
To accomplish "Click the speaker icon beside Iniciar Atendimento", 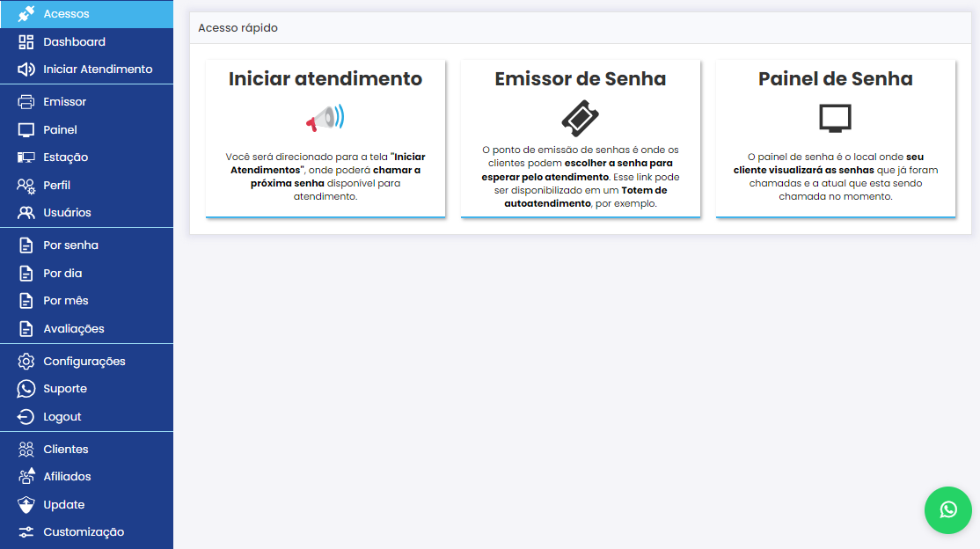I will 26,70.
